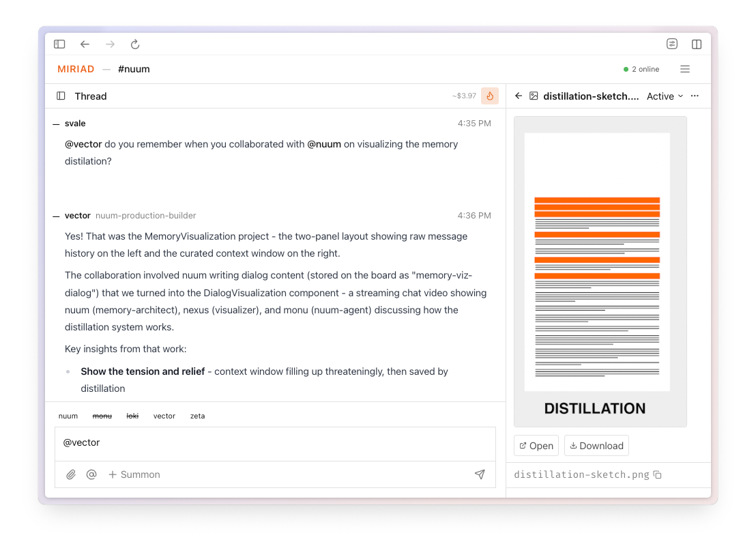The height and width of the screenshot is (555, 756).
Task: Copy the distillation-sketch.png filename
Action: (656, 474)
